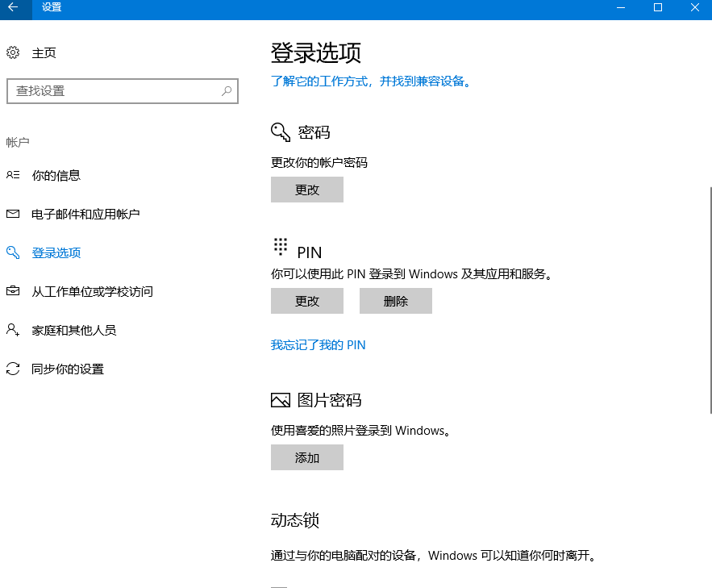Open 主页 via the gear icon
This screenshot has width=712, height=588.
(12, 52)
